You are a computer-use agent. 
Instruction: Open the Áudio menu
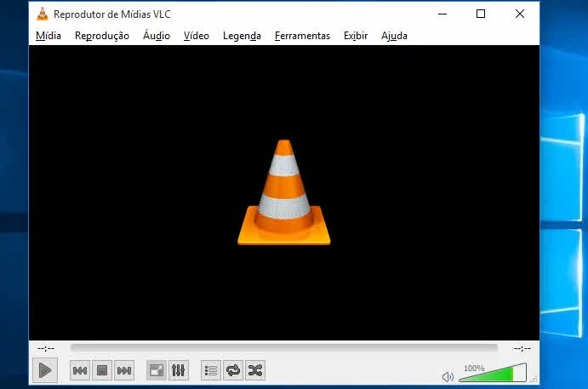(x=157, y=36)
